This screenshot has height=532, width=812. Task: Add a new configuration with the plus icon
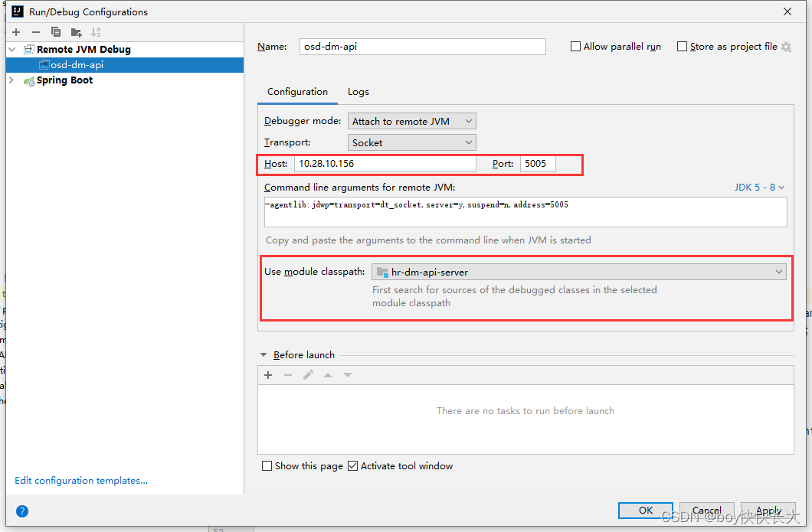click(x=16, y=32)
